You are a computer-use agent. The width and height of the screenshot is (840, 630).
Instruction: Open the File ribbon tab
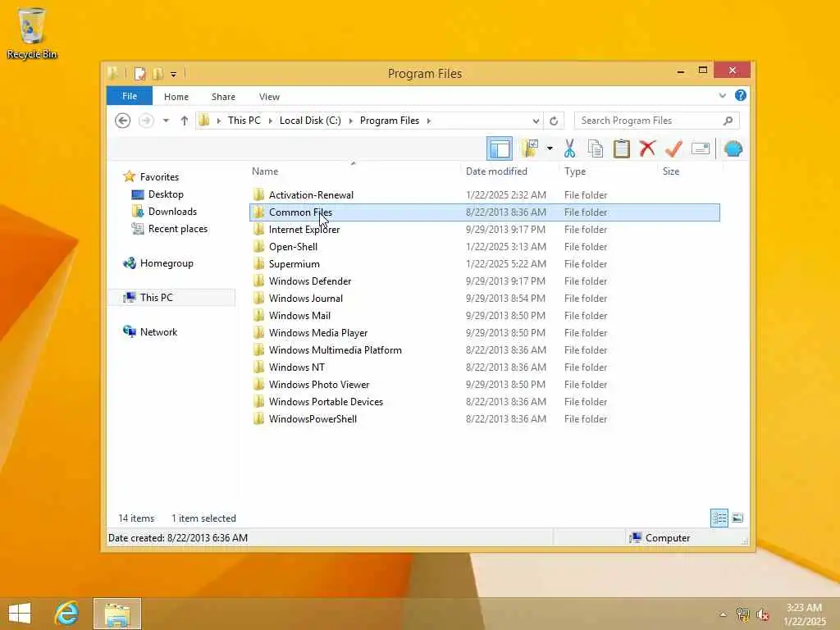click(x=130, y=97)
